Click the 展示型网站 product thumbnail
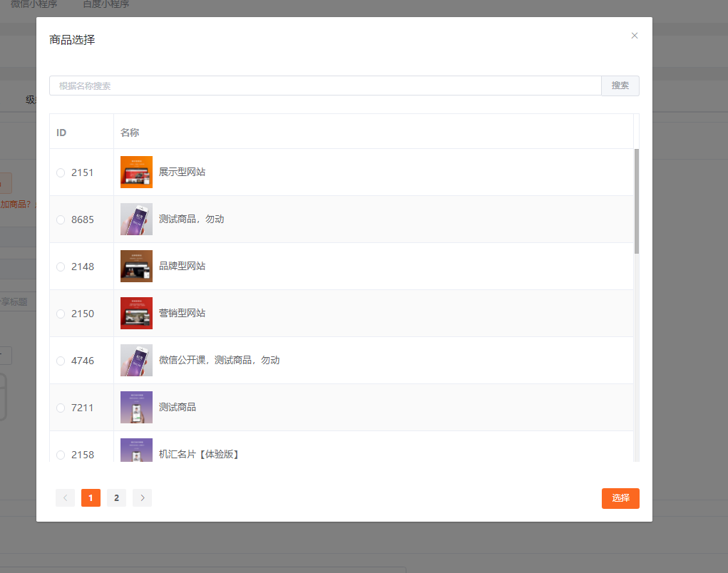This screenshot has height=573, width=728. (x=136, y=172)
